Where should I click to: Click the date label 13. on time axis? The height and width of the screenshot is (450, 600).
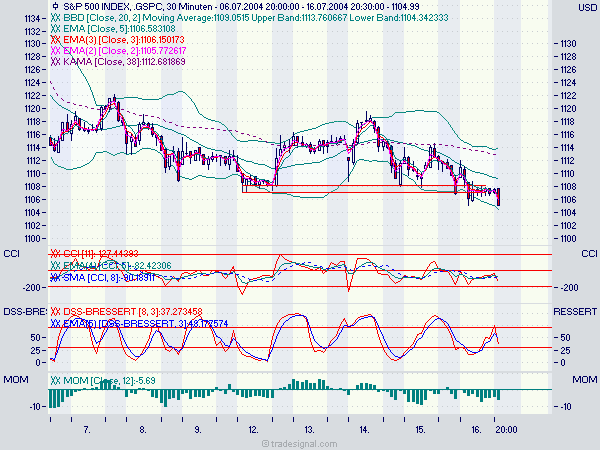(309, 430)
